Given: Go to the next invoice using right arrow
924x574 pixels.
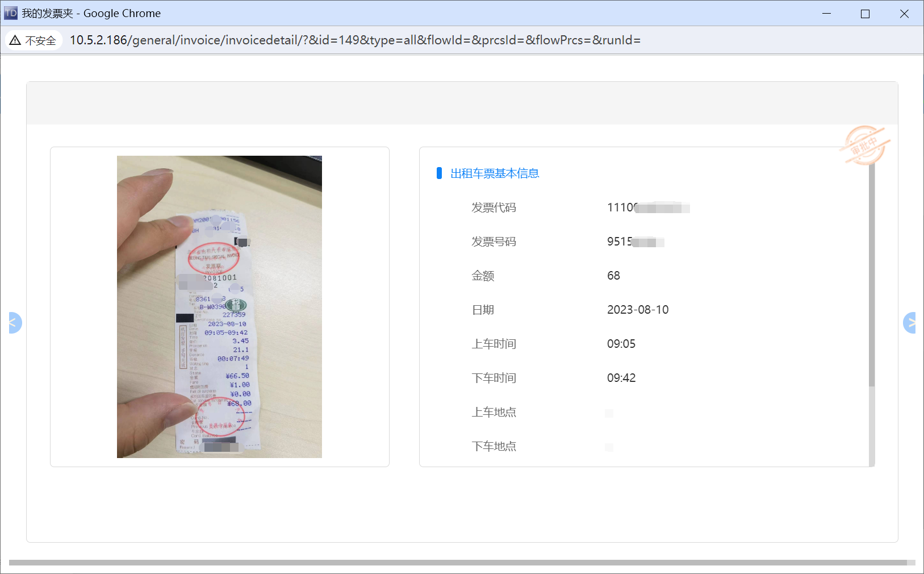Looking at the screenshot, I should pyautogui.click(x=909, y=323).
